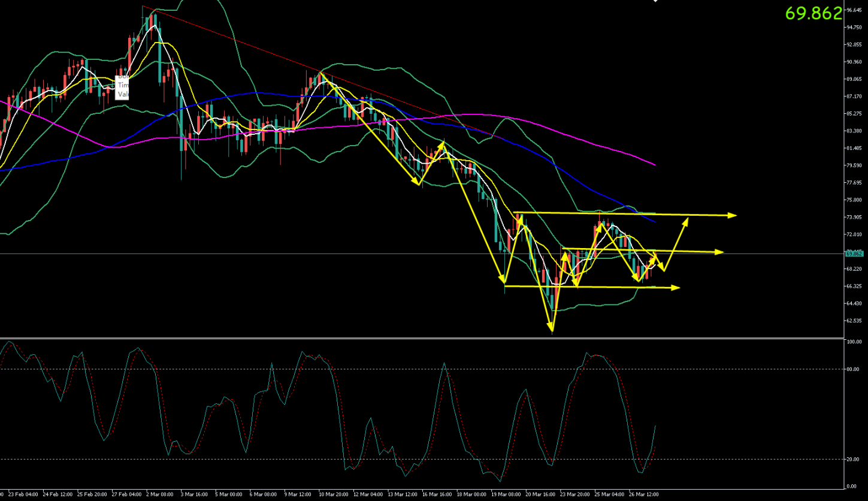Click the 26 Mar 12:00 time axis label
This screenshot has width=868, height=501.
[644, 495]
